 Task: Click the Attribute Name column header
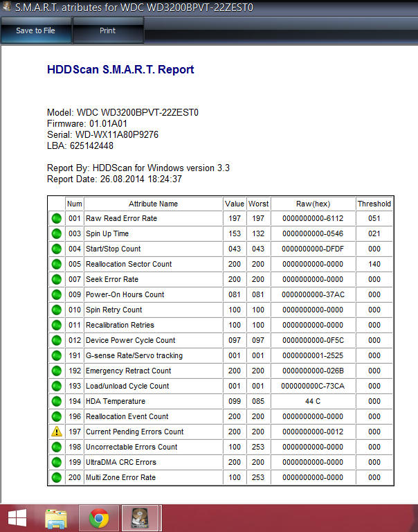(153, 204)
